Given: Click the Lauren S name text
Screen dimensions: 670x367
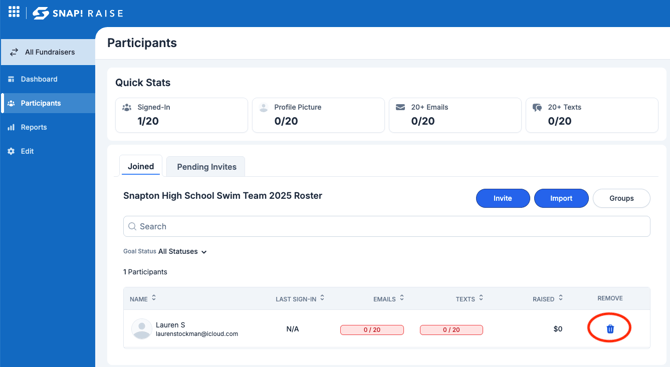Looking at the screenshot, I should coord(170,325).
